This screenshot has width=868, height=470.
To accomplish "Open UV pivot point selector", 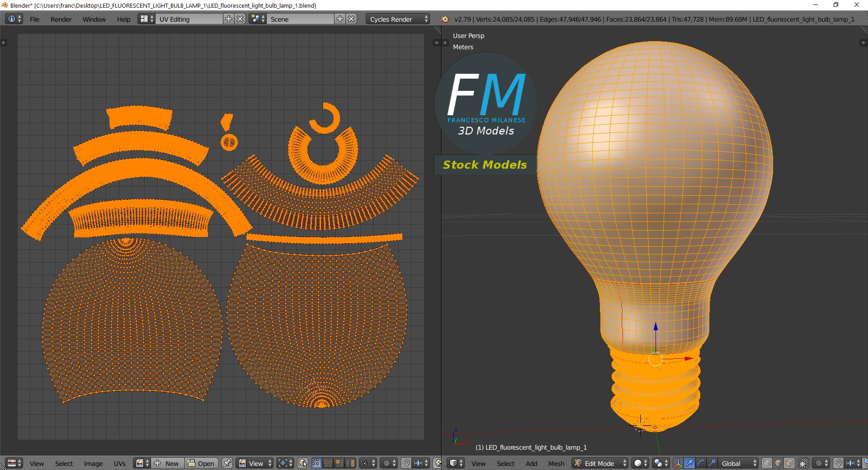I will (x=286, y=463).
